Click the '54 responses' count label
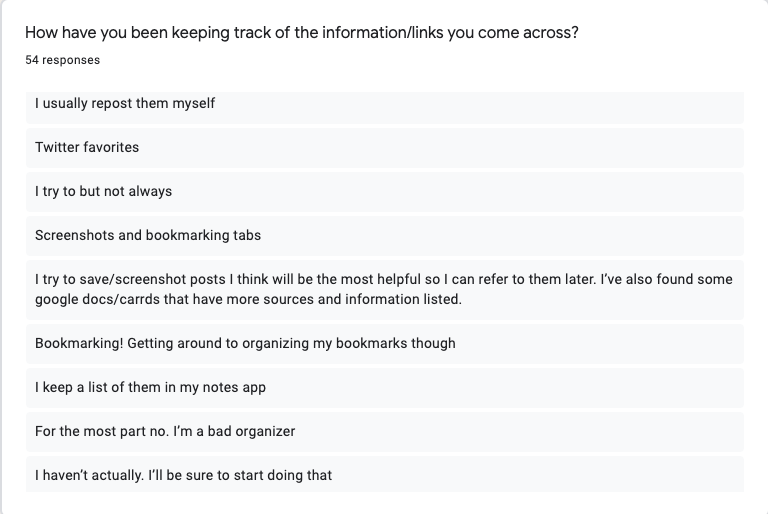The width and height of the screenshot is (768, 514). pyautogui.click(x=63, y=60)
